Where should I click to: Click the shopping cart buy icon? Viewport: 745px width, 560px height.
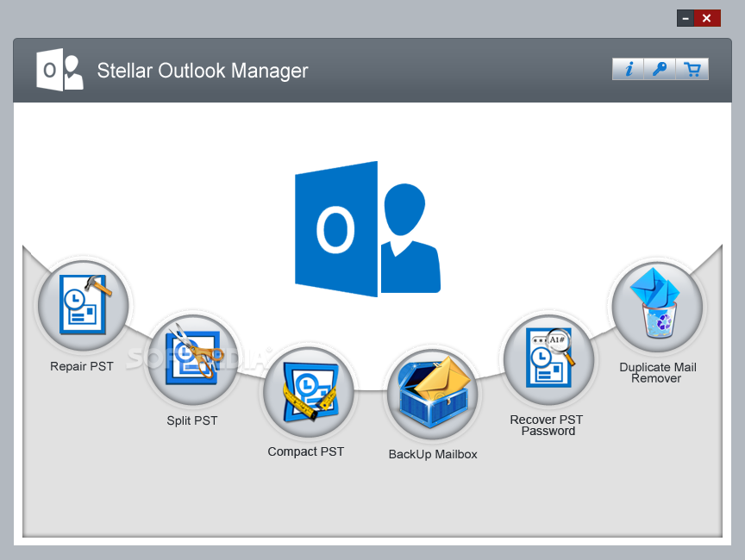692,69
